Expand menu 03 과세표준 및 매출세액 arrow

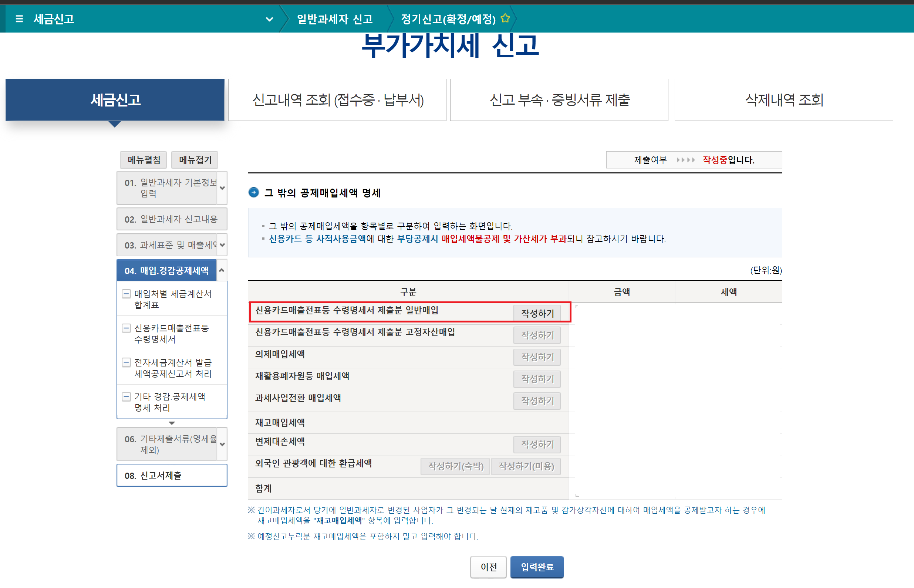(x=222, y=245)
